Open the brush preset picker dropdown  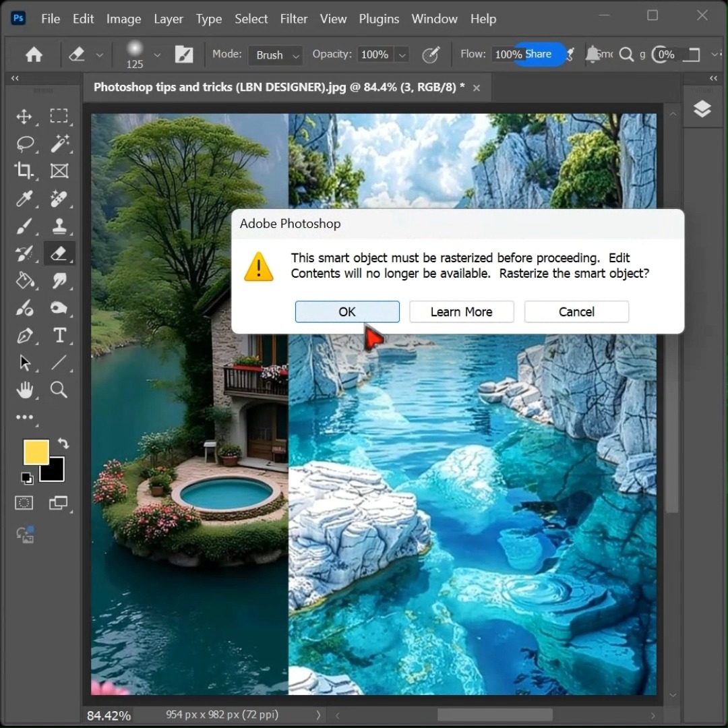tap(157, 55)
